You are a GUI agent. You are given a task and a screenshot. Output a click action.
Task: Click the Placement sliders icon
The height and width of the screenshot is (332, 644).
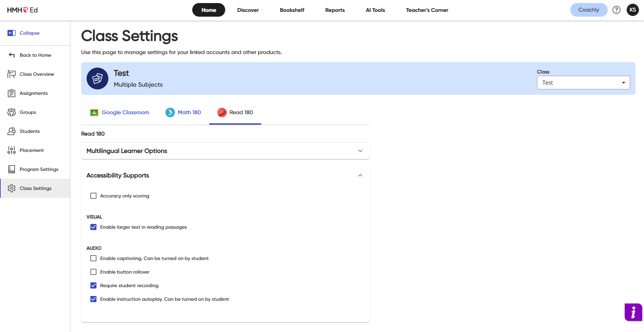tap(12, 150)
